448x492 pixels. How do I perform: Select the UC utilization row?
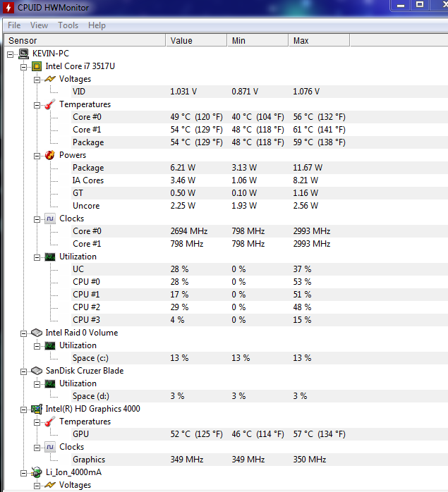point(260,269)
